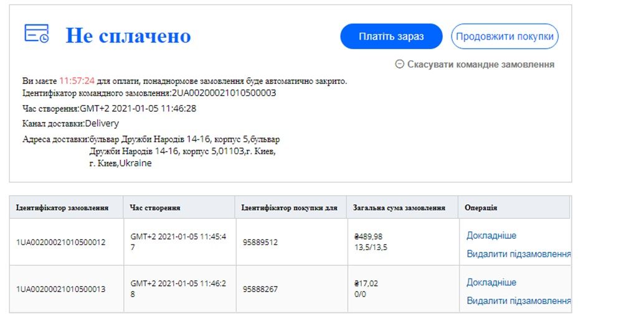Open 'Докладніше' for order ending 500012
Viewport: 644px width, 324px height.
(x=491, y=235)
